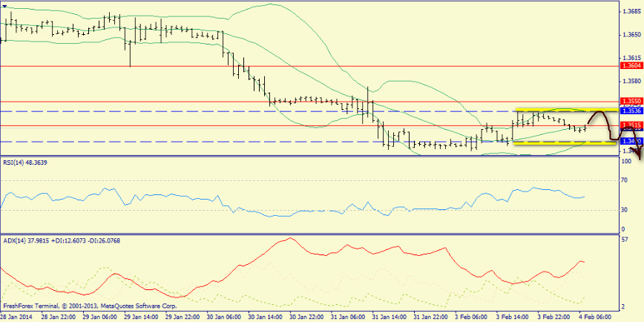Click the 1.3650 value on price scale
The height and width of the screenshot is (322, 644).
point(631,34)
